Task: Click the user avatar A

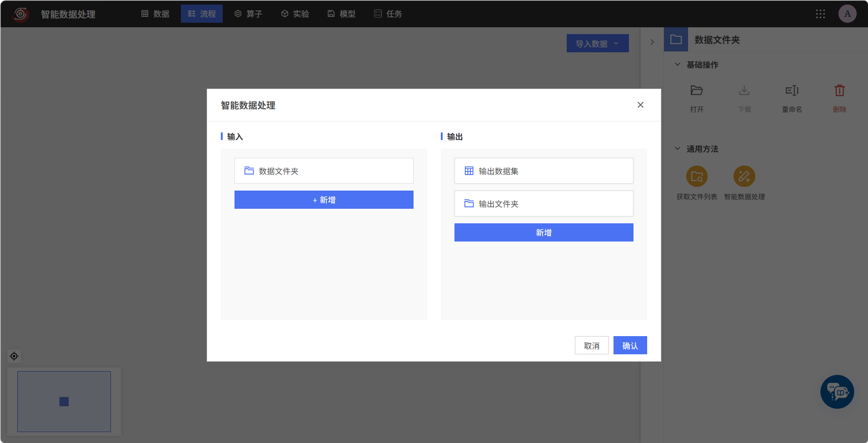Action: pos(848,14)
